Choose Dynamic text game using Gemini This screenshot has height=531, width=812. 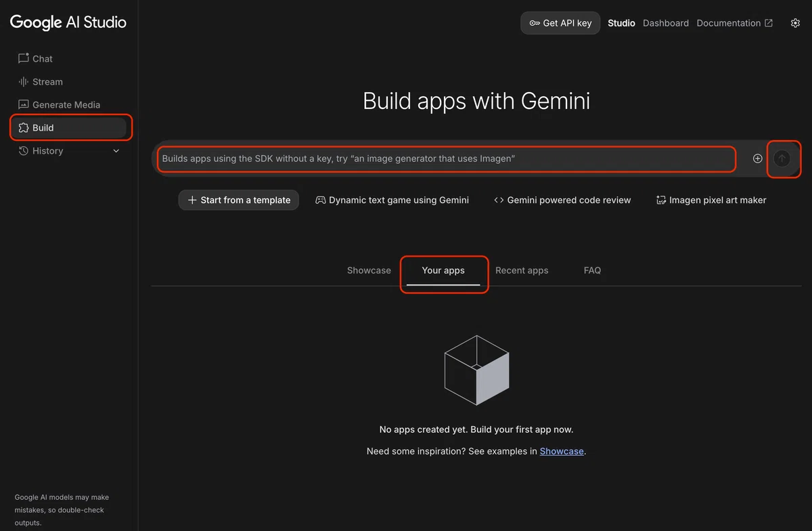pyautogui.click(x=392, y=200)
